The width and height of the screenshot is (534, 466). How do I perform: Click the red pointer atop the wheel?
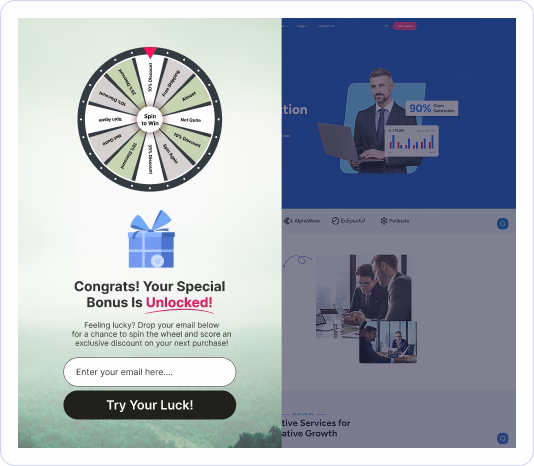(x=150, y=53)
